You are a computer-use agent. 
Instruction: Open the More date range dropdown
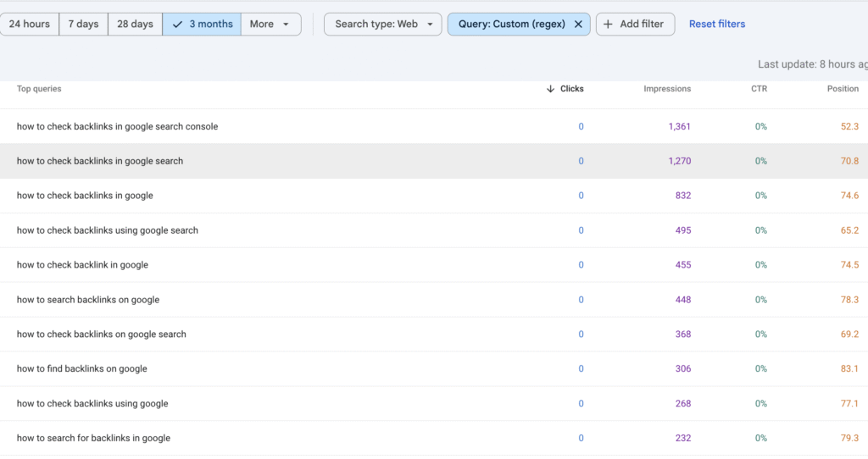270,25
